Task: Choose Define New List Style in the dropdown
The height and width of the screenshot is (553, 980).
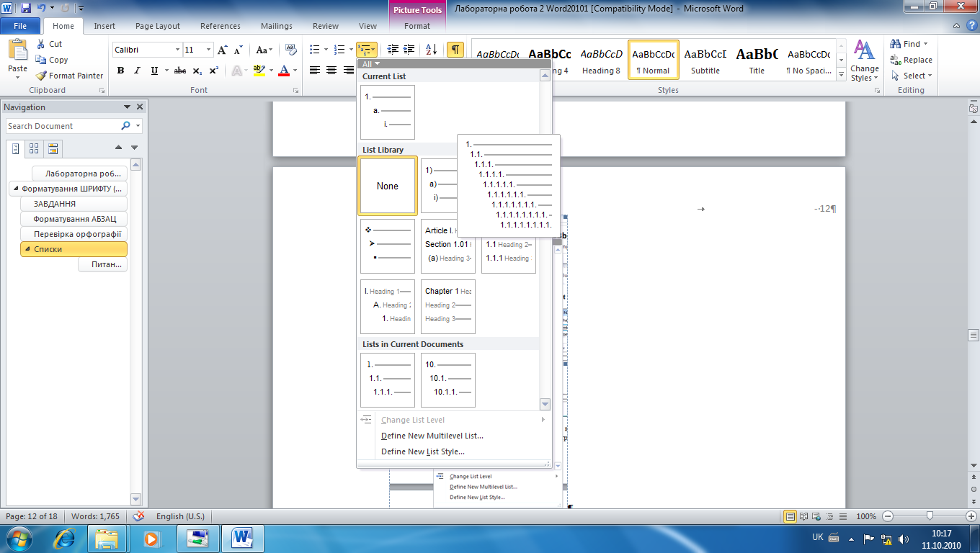Action: pos(423,451)
